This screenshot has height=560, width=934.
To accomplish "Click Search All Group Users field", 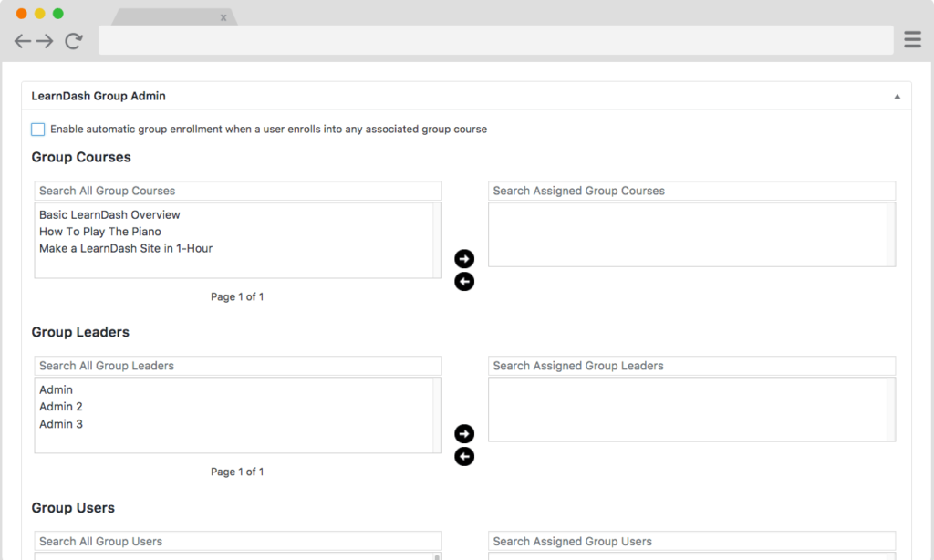I will pos(238,541).
